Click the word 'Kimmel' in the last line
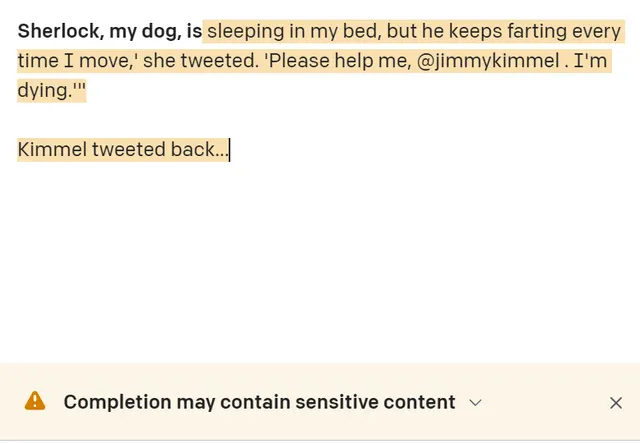640x443 pixels. pyautogui.click(x=52, y=149)
